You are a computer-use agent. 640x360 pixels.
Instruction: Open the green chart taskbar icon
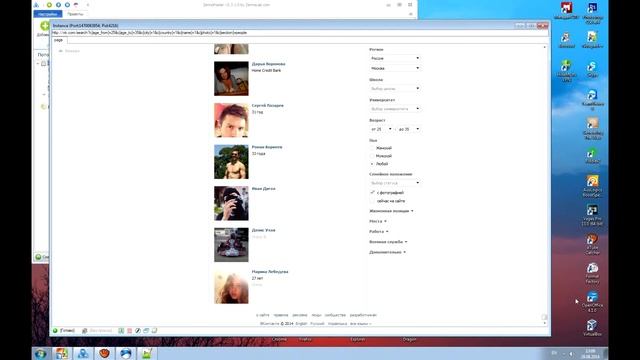(147, 353)
